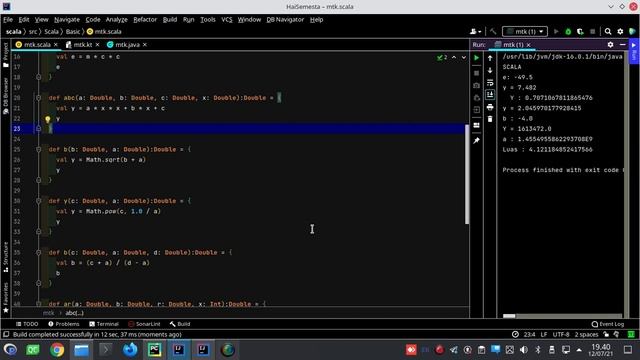The width and height of the screenshot is (640, 360).
Task: Open the Event Log
Action: click(x=608, y=324)
